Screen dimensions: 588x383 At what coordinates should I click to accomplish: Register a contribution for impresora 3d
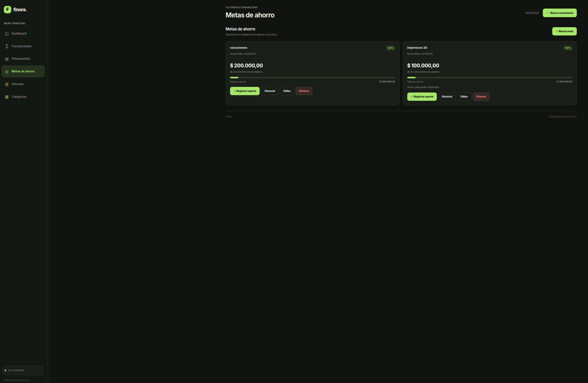(x=422, y=97)
